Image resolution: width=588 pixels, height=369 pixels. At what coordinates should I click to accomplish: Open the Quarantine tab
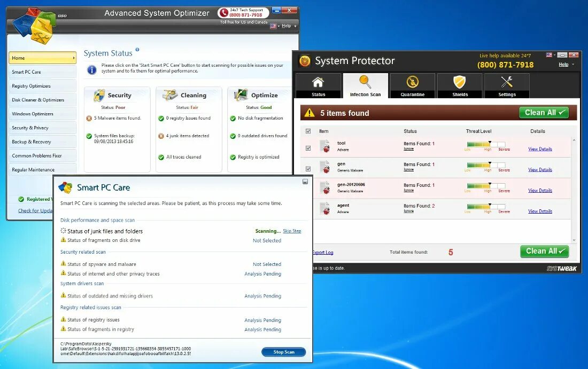pyautogui.click(x=413, y=86)
